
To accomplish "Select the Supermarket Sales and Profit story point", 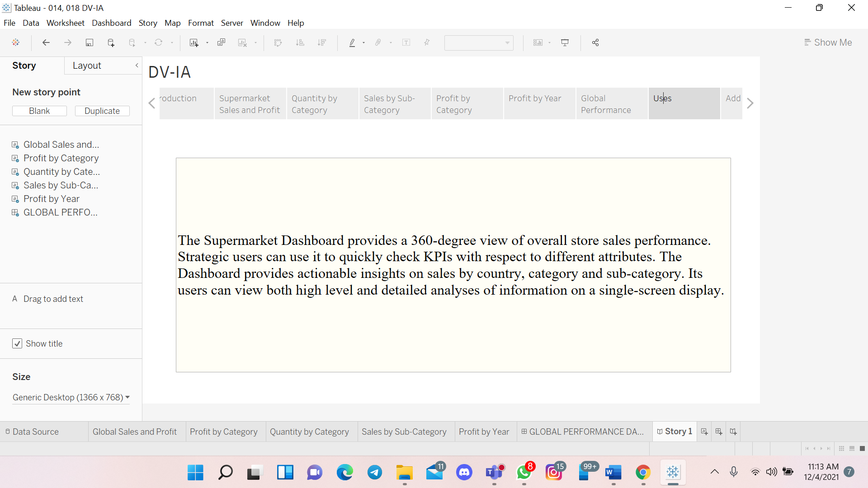I will pos(250,103).
